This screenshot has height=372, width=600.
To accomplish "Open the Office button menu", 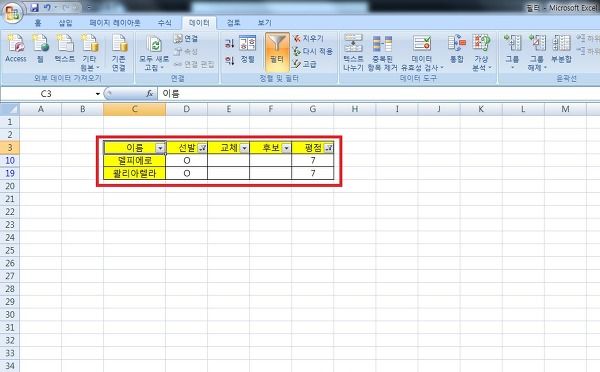I will coord(12,13).
